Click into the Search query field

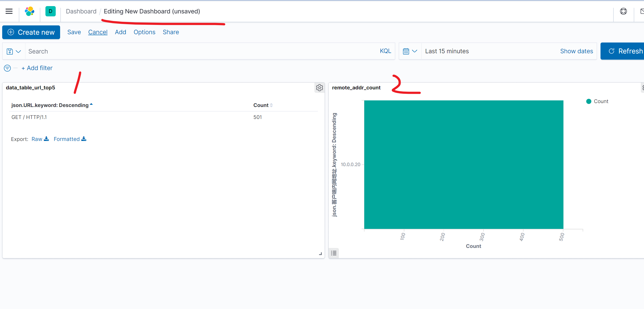(200, 51)
